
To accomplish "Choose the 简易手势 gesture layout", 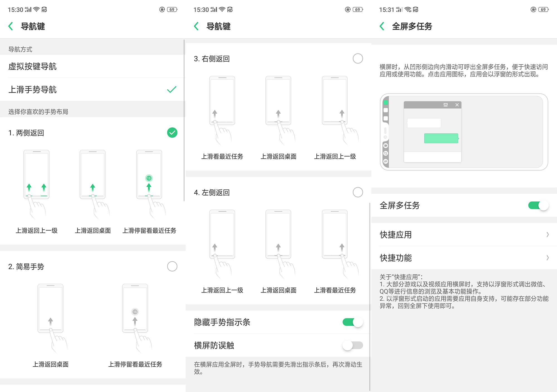I will (x=172, y=267).
